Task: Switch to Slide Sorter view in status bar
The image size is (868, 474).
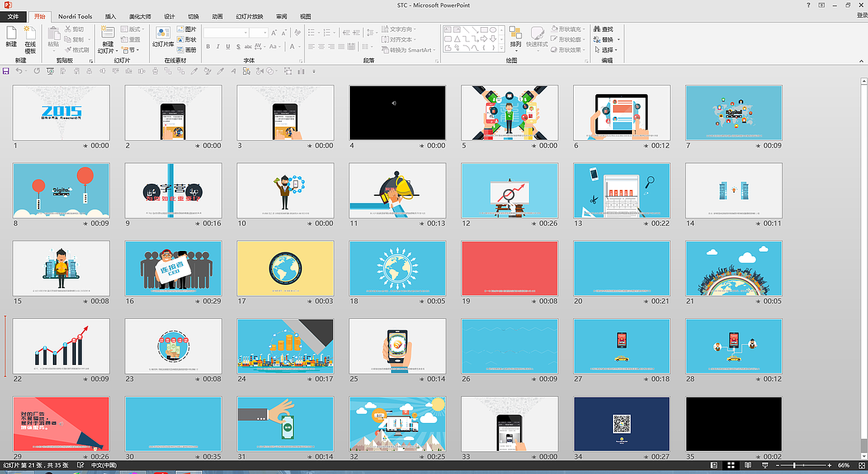Action: coord(731,466)
